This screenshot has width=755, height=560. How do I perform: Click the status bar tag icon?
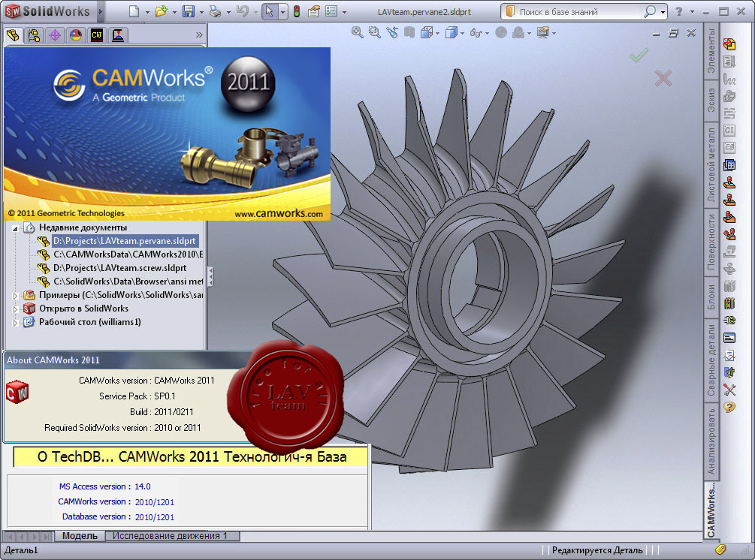tap(720, 549)
